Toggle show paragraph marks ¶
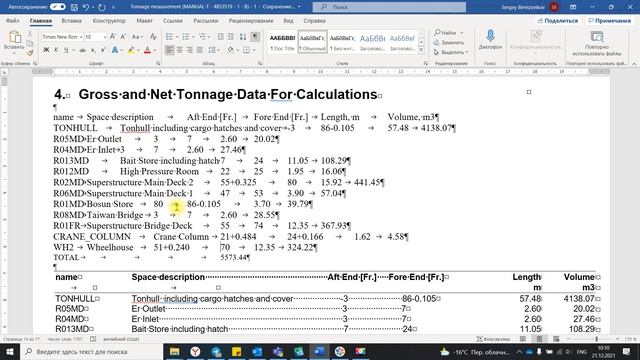The image size is (640, 360). coord(255,37)
